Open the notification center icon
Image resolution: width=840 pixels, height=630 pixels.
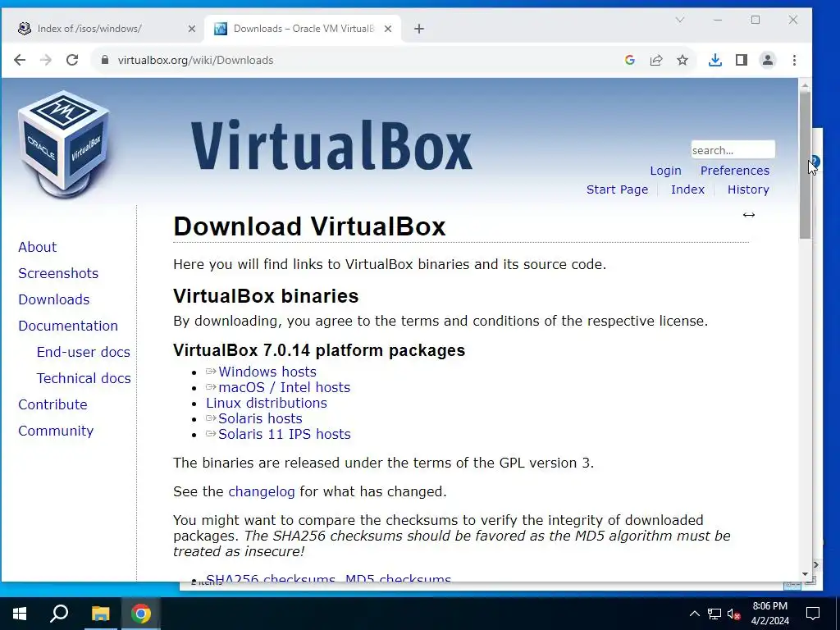click(x=813, y=614)
